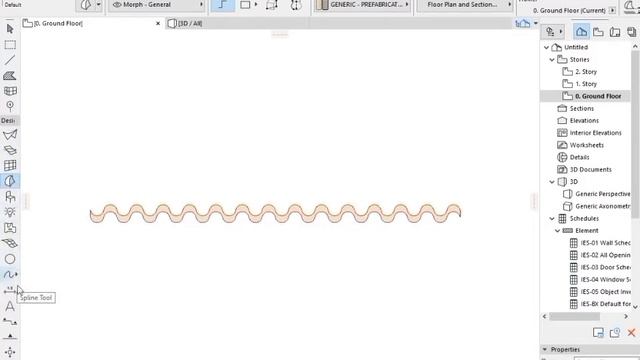Click the new viewpoint icon
This screenshot has width=640, height=360.
(x=615, y=333)
